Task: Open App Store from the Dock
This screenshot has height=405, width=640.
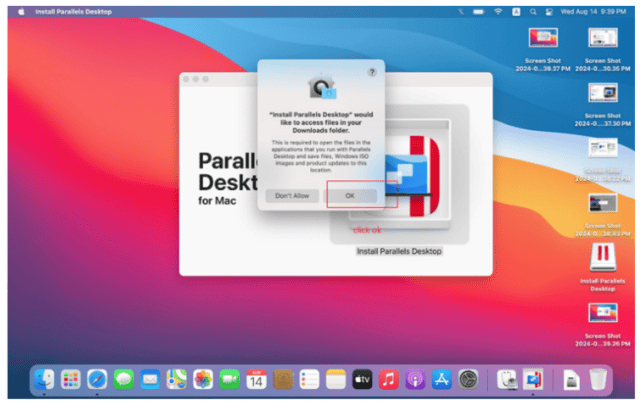Action: point(442,380)
